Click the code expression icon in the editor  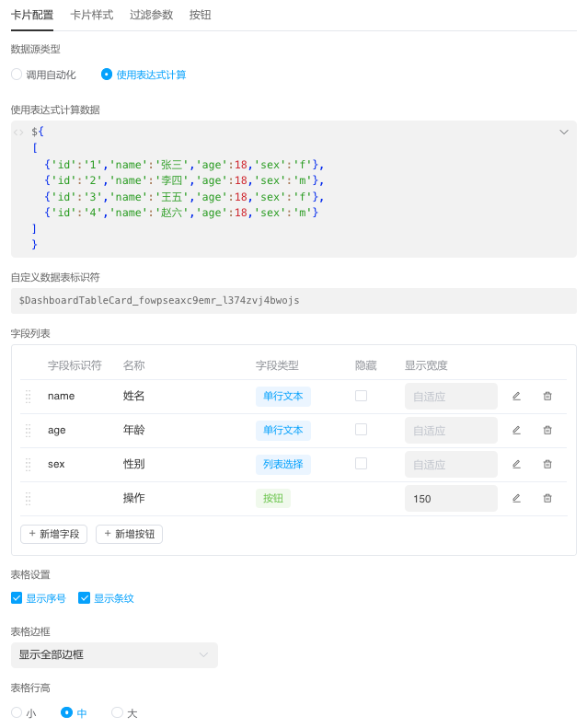pyautogui.click(x=19, y=133)
